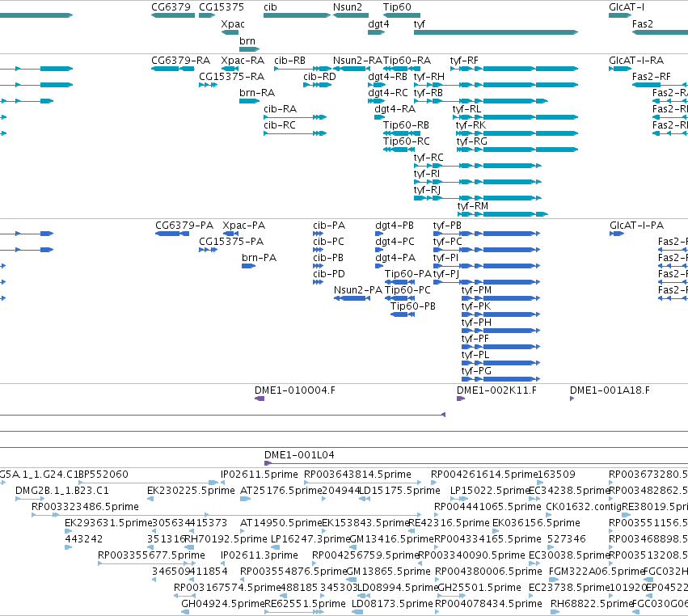688x616 pixels.
Task: Select transcript dgt4-RC
Action: tap(377, 101)
